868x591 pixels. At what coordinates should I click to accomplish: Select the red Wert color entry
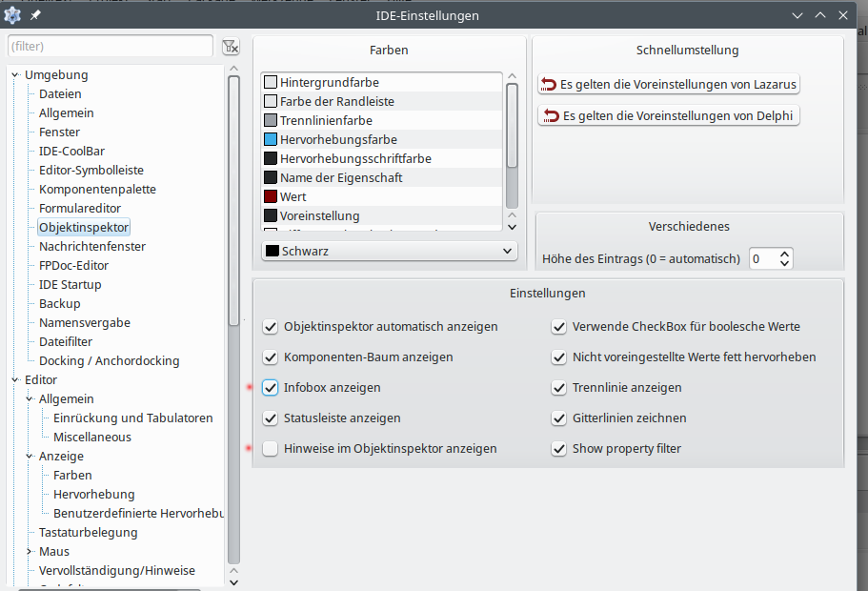(x=293, y=196)
